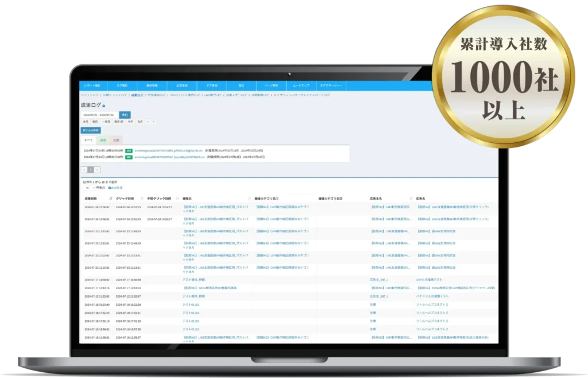The height and width of the screenshot is (378, 588).
Task: Go to next page arrow in pagination
Action: (97, 170)
